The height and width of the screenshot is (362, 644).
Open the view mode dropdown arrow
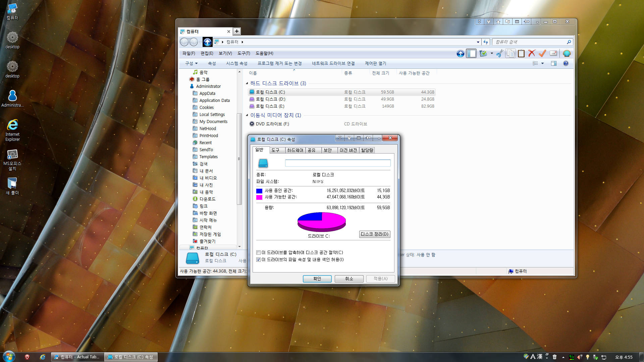coord(542,63)
